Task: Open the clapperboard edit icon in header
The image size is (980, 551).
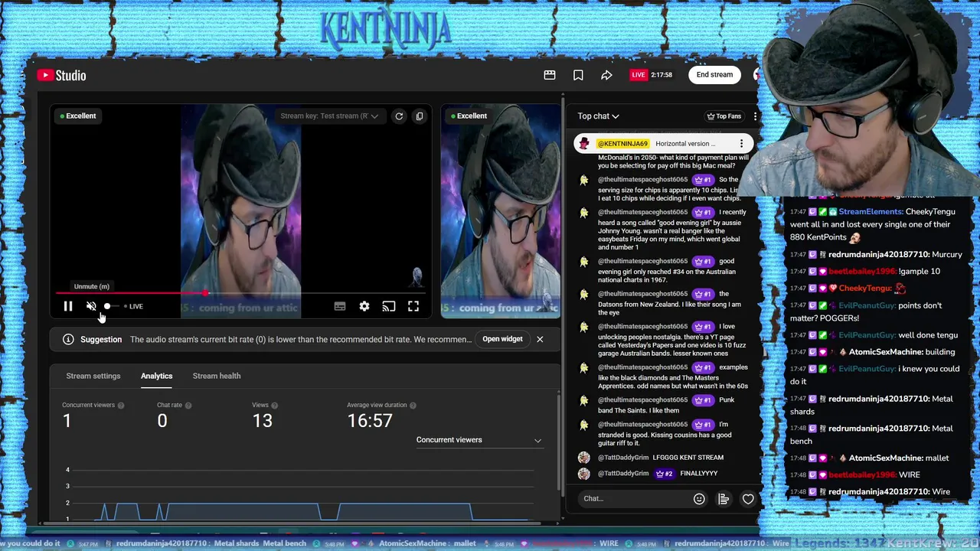Action: pos(550,75)
